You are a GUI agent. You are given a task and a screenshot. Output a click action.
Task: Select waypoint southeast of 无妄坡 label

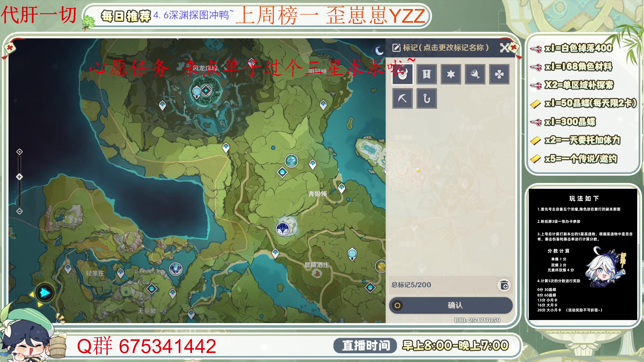tap(191, 314)
